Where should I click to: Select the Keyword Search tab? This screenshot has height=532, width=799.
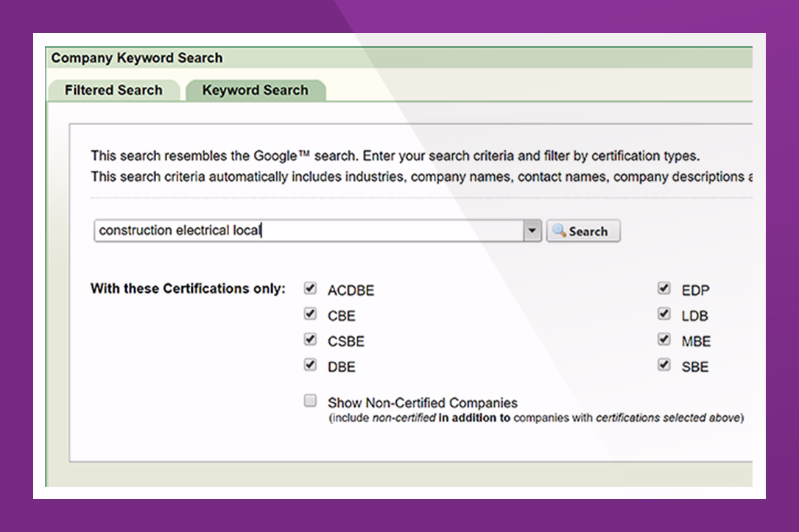(256, 90)
